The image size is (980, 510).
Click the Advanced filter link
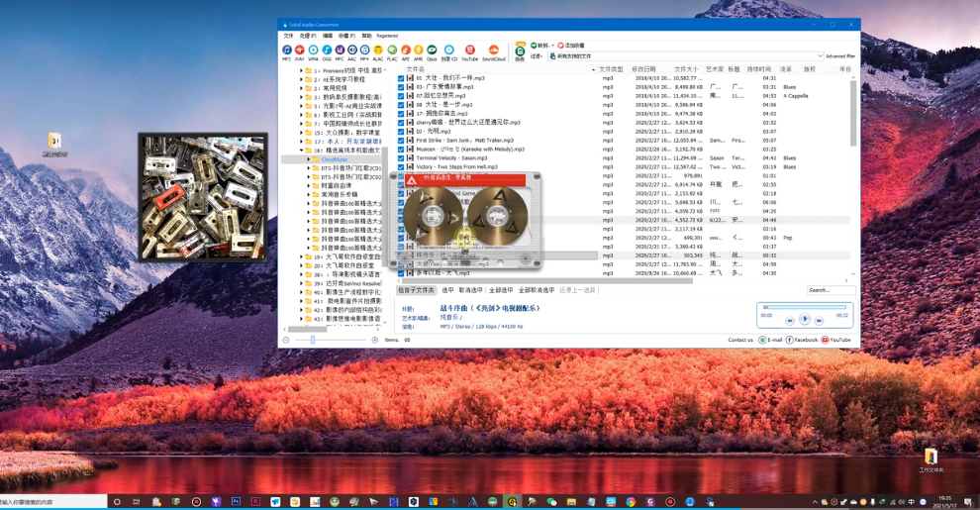point(840,56)
